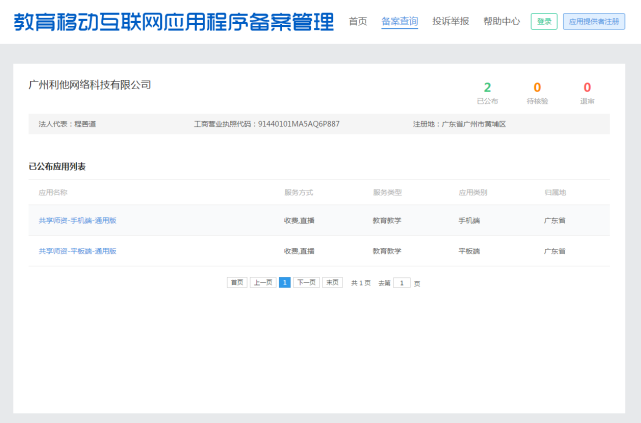Click the 归属地 column header
The height and width of the screenshot is (423, 641).
[555, 192]
